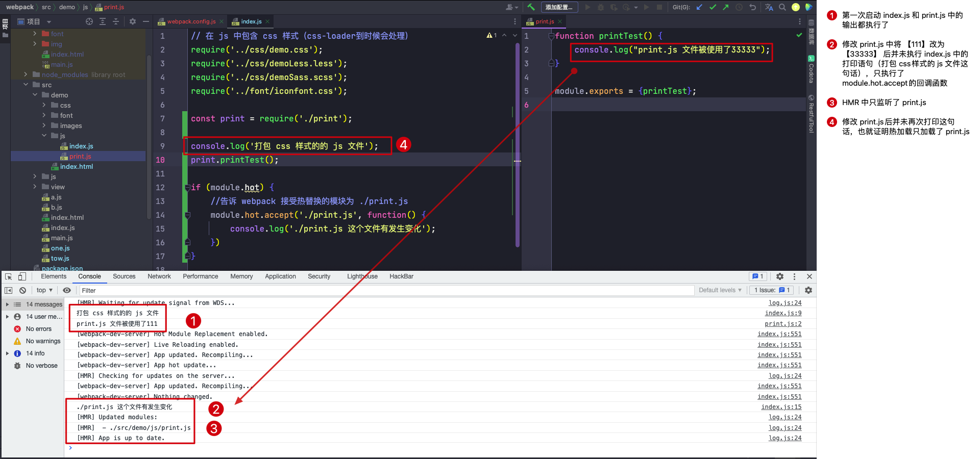
Task: Switch to the webpack.config.js editor tab
Action: tap(191, 21)
